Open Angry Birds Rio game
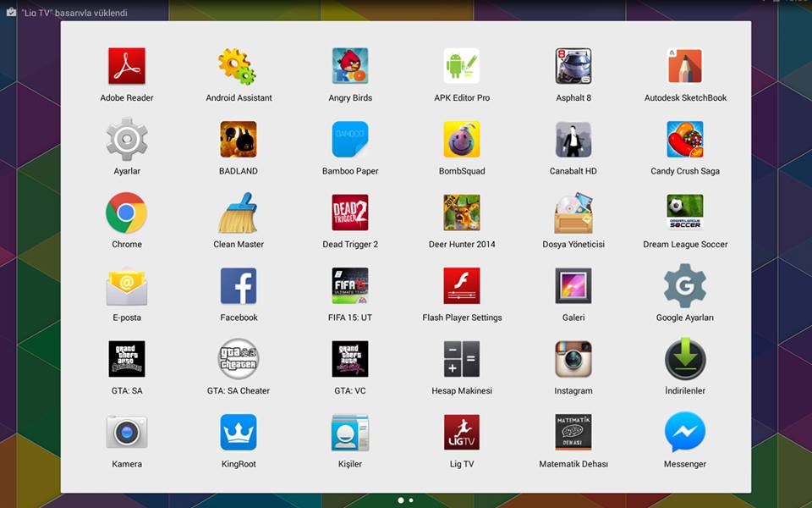The height and width of the screenshot is (508, 812). (x=350, y=66)
